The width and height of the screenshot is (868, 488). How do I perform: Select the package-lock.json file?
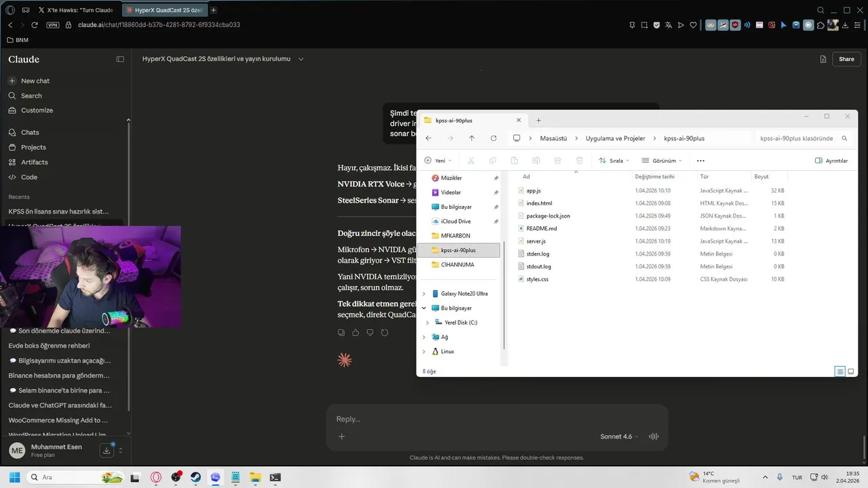pos(548,216)
